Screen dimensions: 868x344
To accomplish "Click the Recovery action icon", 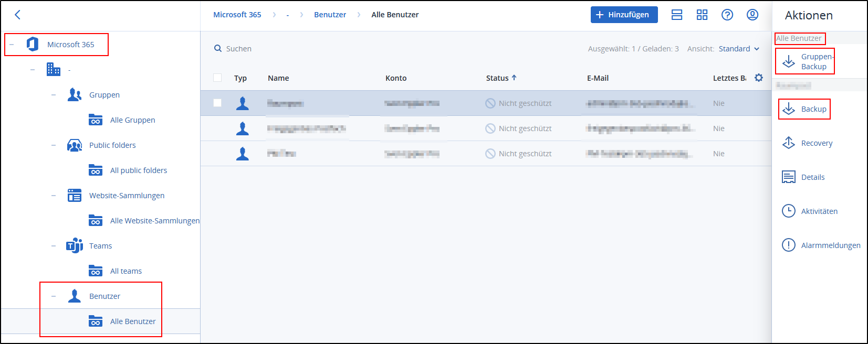I will click(x=789, y=143).
